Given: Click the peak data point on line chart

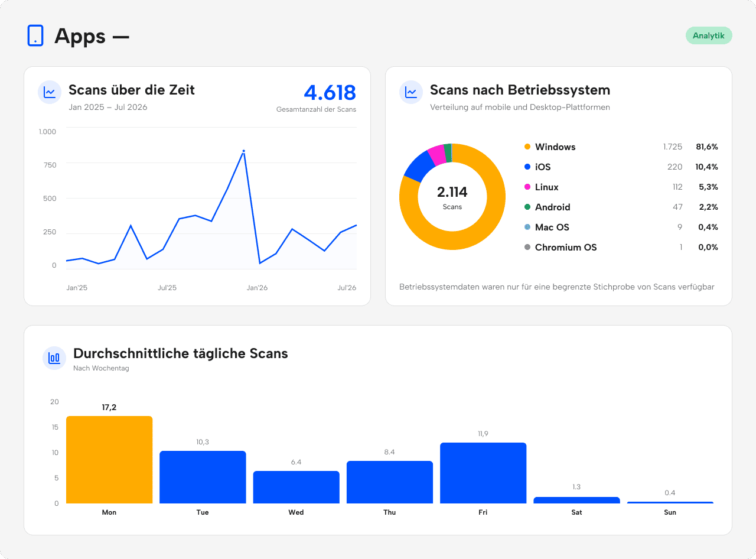Looking at the screenshot, I should tap(243, 151).
